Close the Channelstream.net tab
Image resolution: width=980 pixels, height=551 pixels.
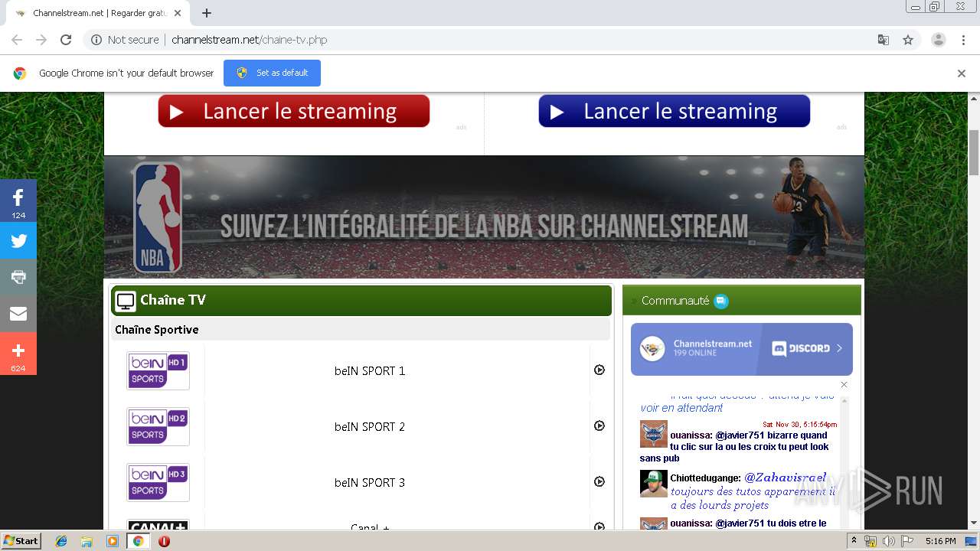tap(178, 13)
